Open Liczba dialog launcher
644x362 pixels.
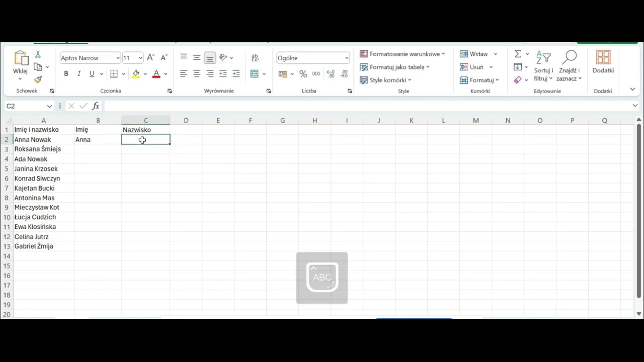pyautogui.click(x=350, y=91)
